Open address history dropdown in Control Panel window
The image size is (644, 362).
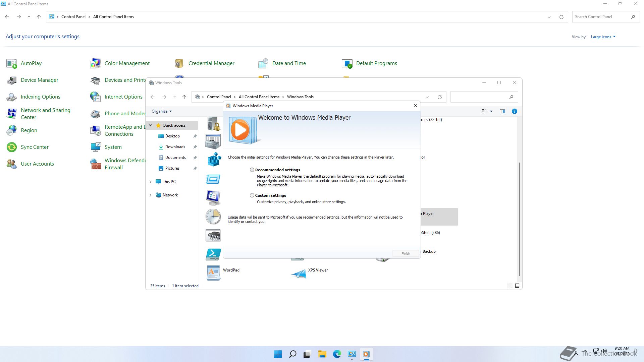point(549,17)
